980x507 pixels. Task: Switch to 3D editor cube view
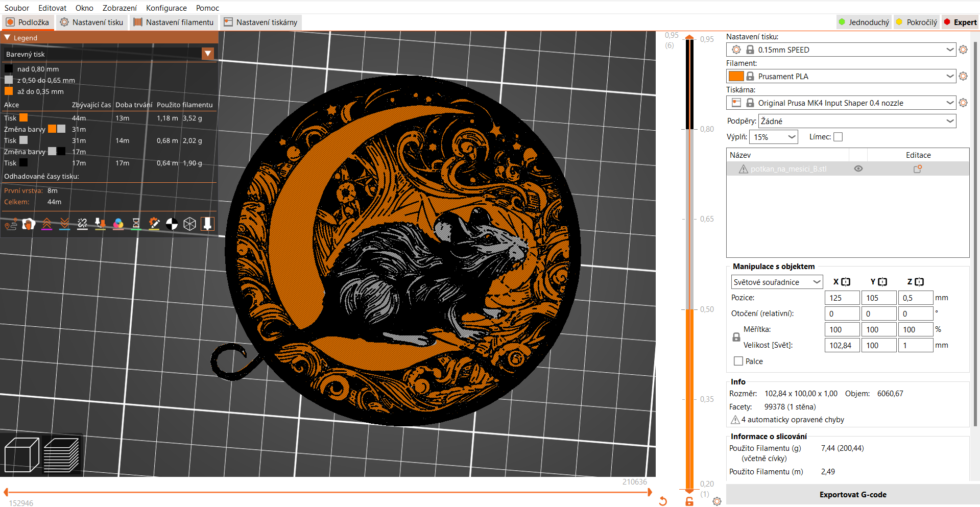(21, 454)
